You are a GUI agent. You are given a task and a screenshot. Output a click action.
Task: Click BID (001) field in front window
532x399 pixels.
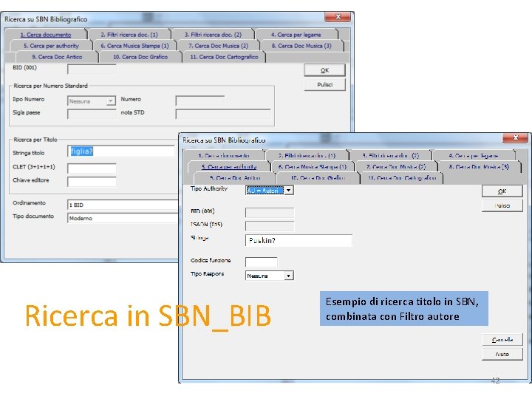270,213
